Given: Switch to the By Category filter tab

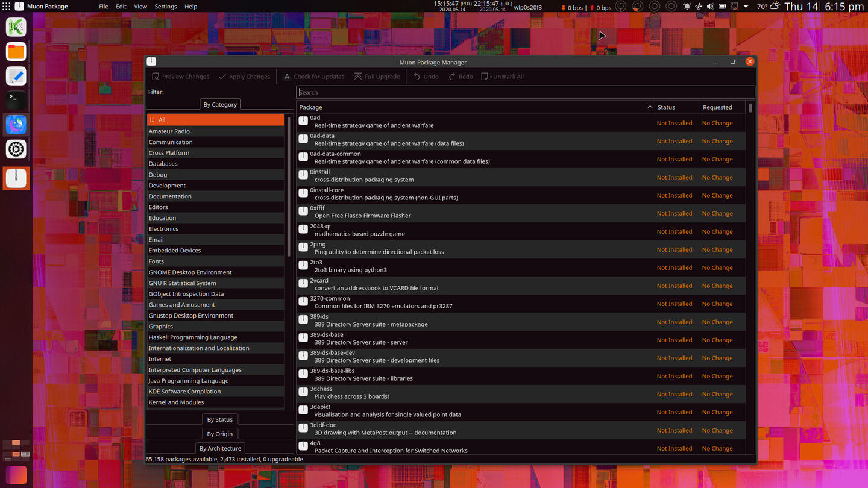Looking at the screenshot, I should click(220, 104).
